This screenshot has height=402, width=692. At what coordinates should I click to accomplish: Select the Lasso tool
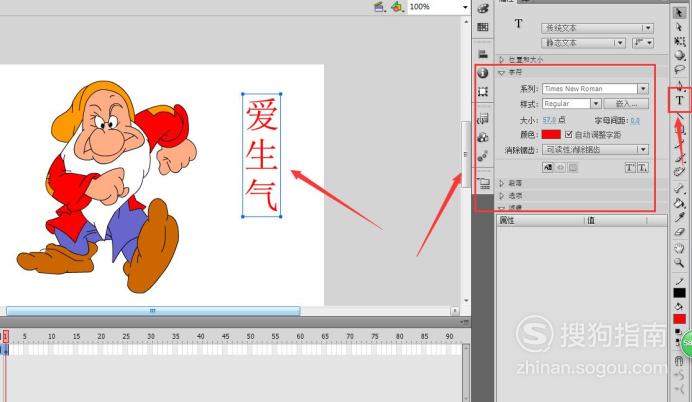[680, 70]
